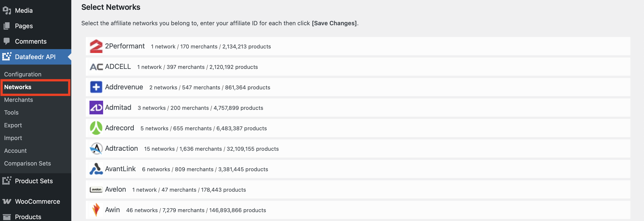The width and height of the screenshot is (644, 221).
Task: Open the Merchants submenu item
Action: coord(18,100)
